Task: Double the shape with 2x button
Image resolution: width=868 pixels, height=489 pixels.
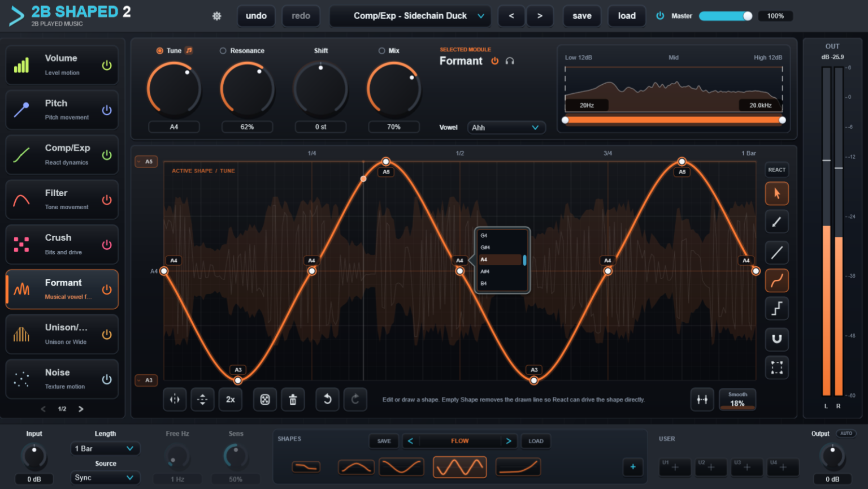Action: tap(231, 400)
